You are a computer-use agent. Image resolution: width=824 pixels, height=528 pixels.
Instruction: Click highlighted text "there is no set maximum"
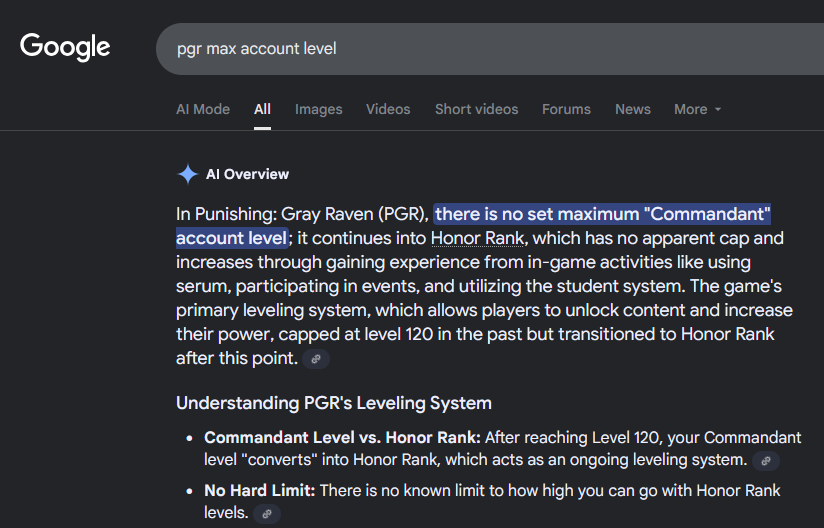tap(537, 214)
